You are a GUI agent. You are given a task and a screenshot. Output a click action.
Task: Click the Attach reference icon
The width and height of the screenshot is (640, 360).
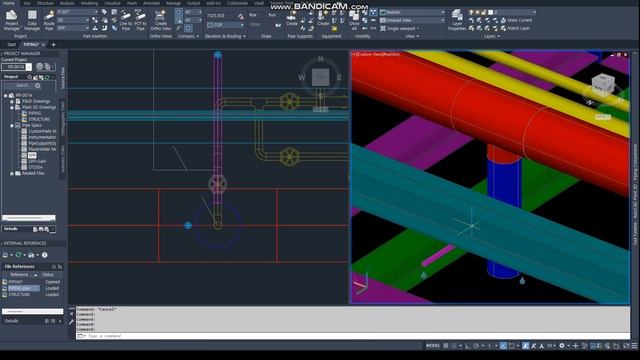(5, 255)
